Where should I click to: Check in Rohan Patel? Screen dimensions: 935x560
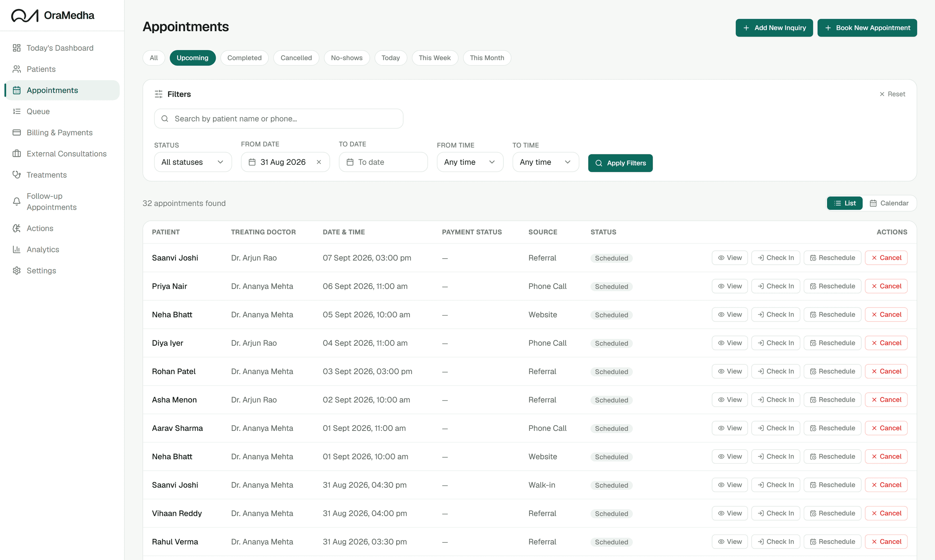776,371
